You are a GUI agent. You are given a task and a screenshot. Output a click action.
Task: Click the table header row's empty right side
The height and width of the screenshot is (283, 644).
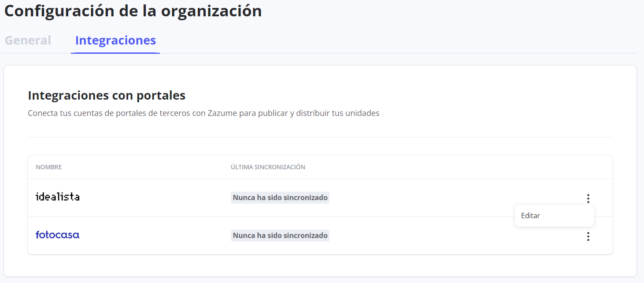(463, 167)
